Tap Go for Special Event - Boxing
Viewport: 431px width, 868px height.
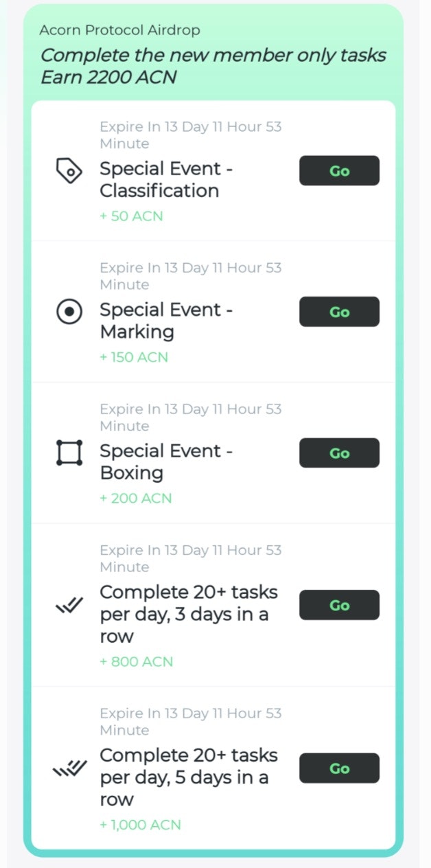[339, 453]
